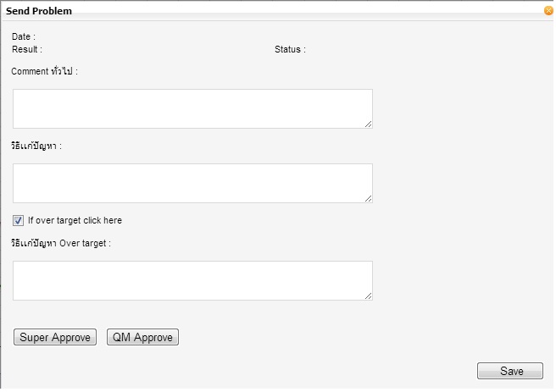Approve as QM with QM Approve button
Screen dimensions: 556x392
click(x=142, y=337)
